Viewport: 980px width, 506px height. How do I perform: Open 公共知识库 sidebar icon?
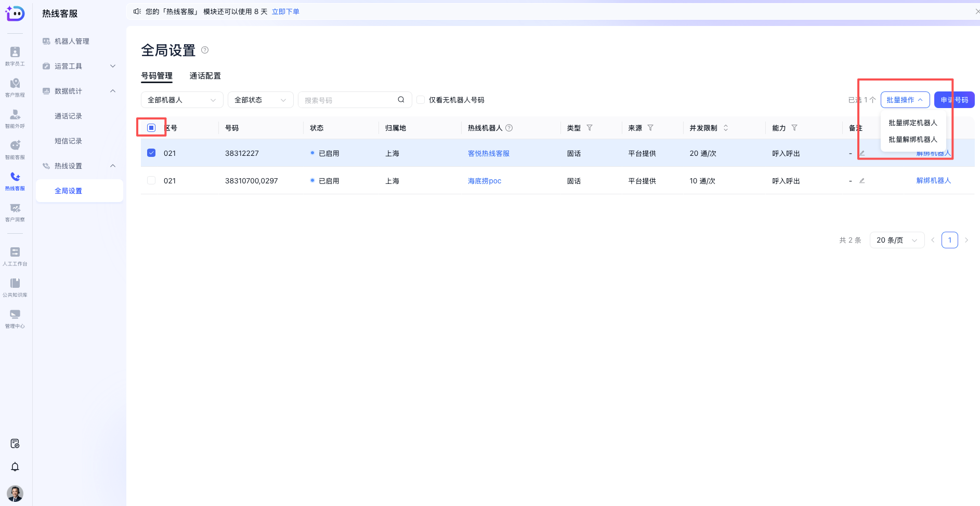pyautogui.click(x=15, y=287)
